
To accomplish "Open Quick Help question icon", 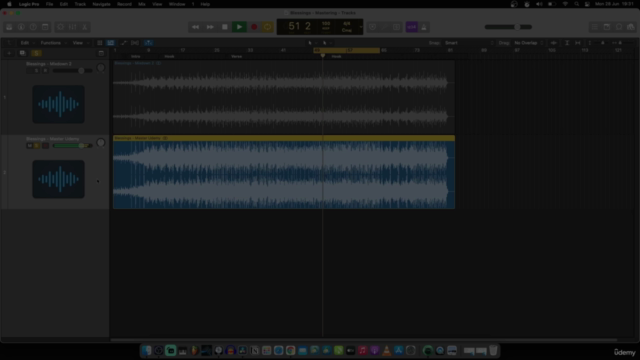I will click(33, 27).
